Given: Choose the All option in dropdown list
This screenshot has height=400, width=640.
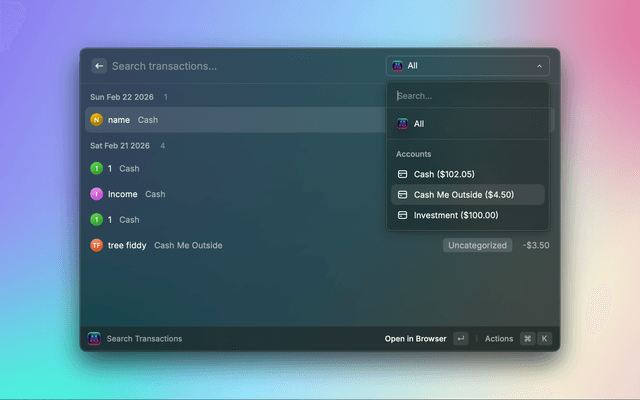Looking at the screenshot, I should (x=419, y=124).
